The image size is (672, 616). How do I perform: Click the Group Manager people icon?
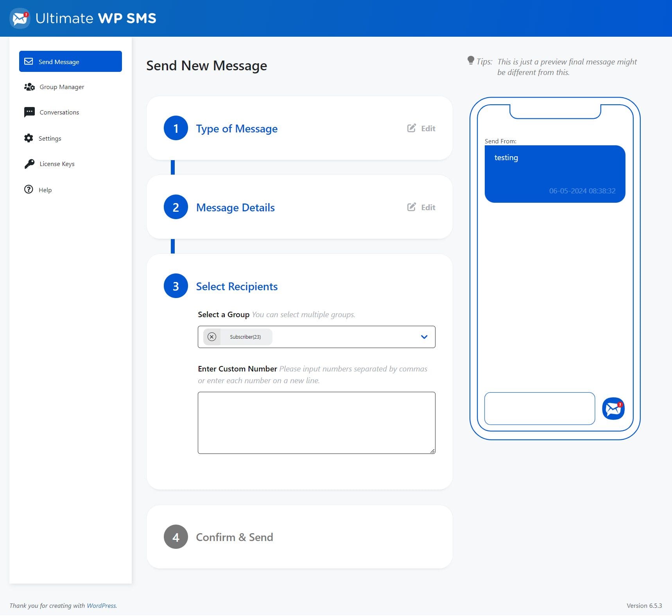[29, 87]
